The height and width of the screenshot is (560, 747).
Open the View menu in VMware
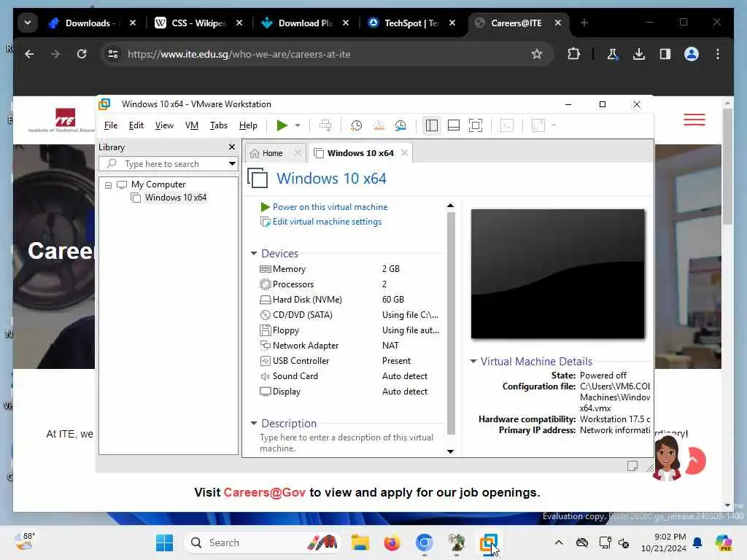point(164,125)
